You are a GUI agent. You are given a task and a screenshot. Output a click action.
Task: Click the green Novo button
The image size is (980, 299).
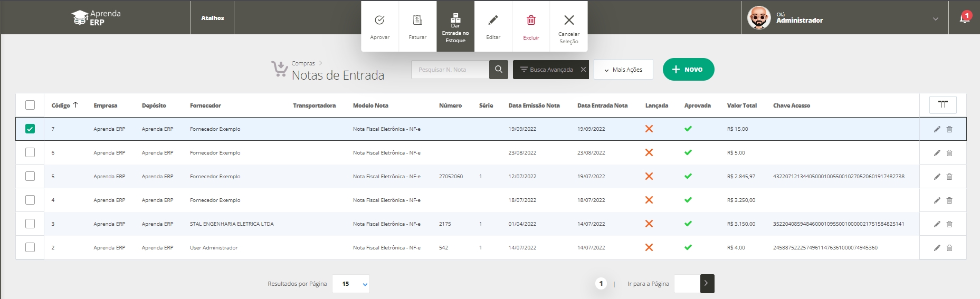click(688, 70)
